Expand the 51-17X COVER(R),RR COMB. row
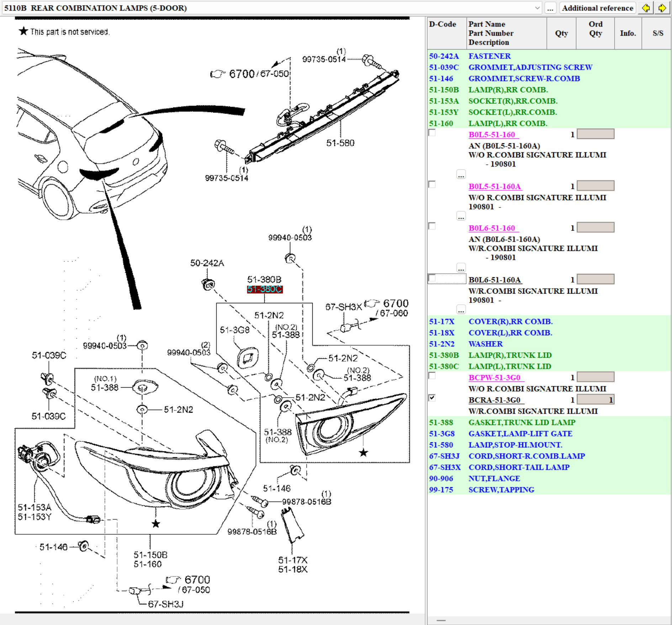Image resolution: width=672 pixels, height=625 pixels. pyautogui.click(x=510, y=321)
